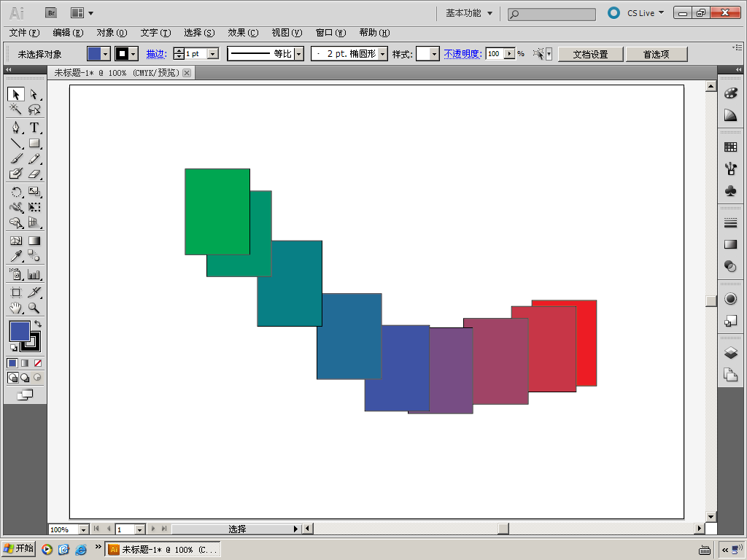Screen dimensions: 747x560
Task: Open the Layers panel icon
Action: point(730,353)
